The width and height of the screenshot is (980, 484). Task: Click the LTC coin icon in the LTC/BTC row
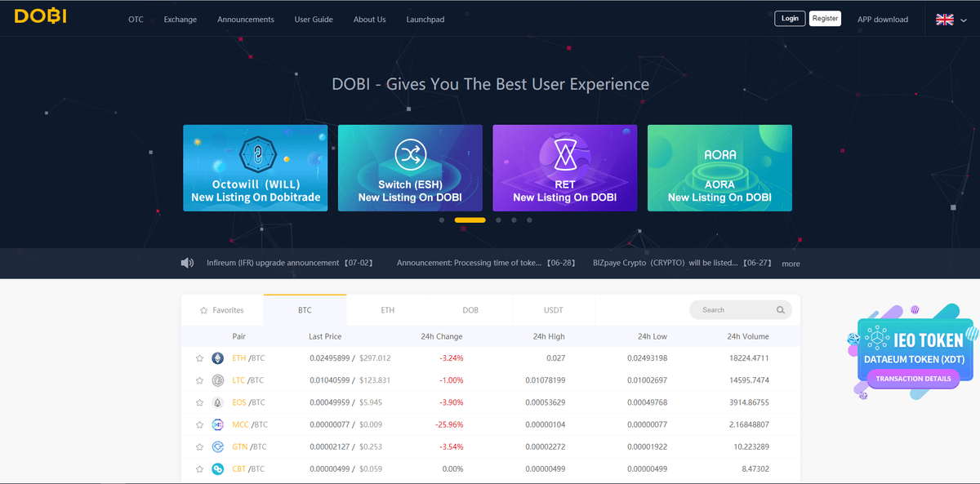click(x=218, y=380)
